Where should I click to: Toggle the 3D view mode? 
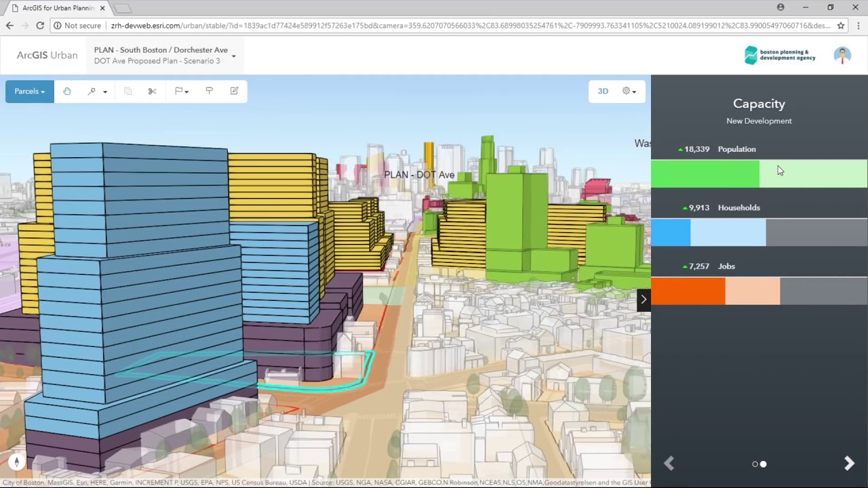[x=603, y=91]
